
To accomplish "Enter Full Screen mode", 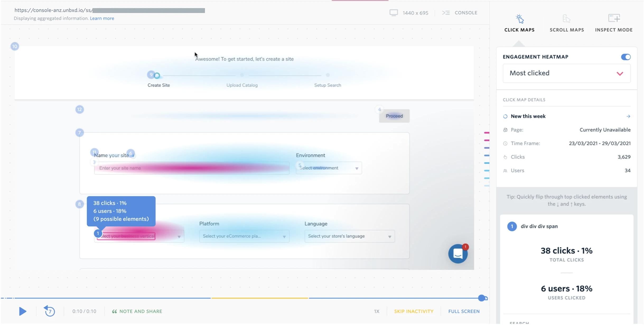I will (464, 311).
